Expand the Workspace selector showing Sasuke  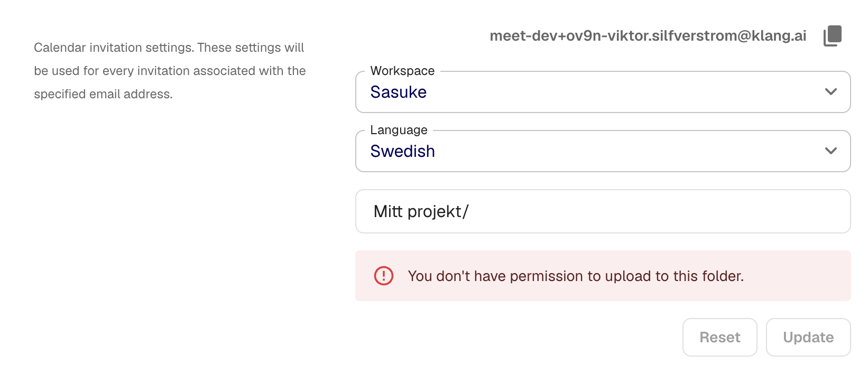pyautogui.click(x=603, y=91)
